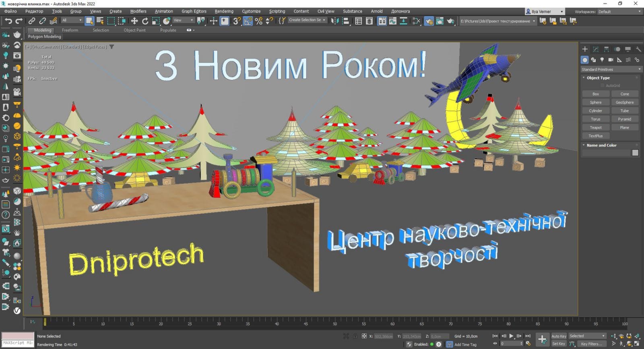The height and width of the screenshot is (349, 644).
Task: Activate the Select and Link tool
Action: (x=32, y=21)
